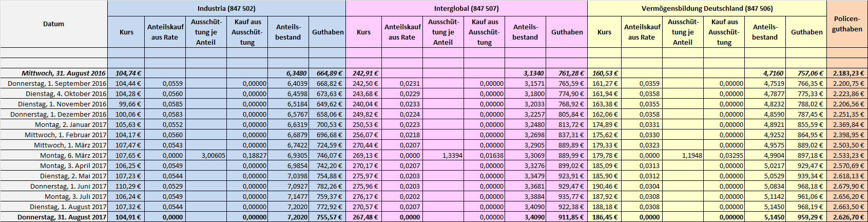868x222 pixels.
Task: Select the Datum column header
Action: 53,24
